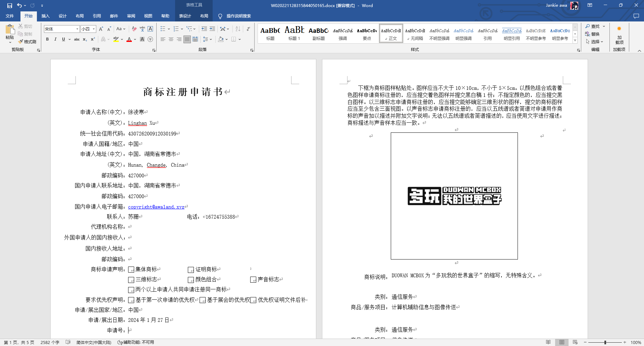Switch to the 插入 tab
This screenshot has height=346, width=644.
(45, 16)
